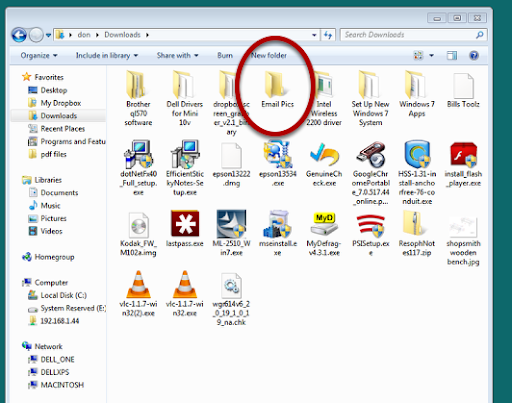Screen dimensions: 512x403
Task: Select the install_flash_player.exe file
Action: click(463, 164)
